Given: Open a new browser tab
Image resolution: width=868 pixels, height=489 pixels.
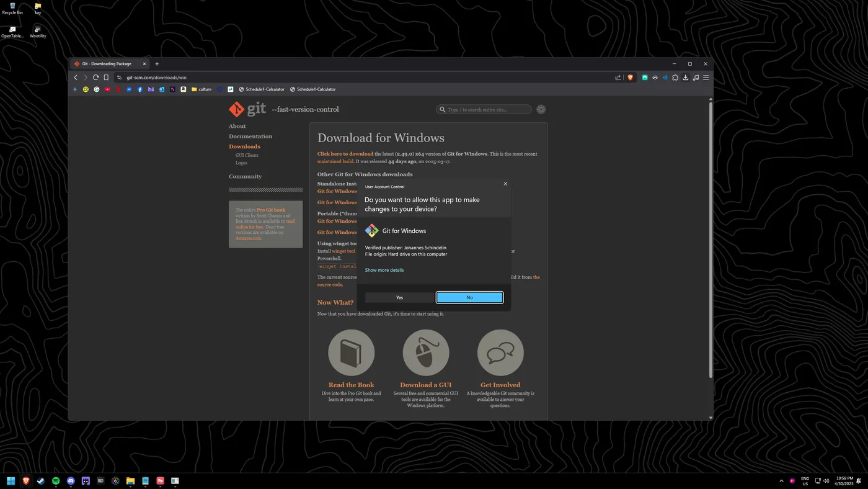Looking at the screenshot, I should [x=157, y=64].
